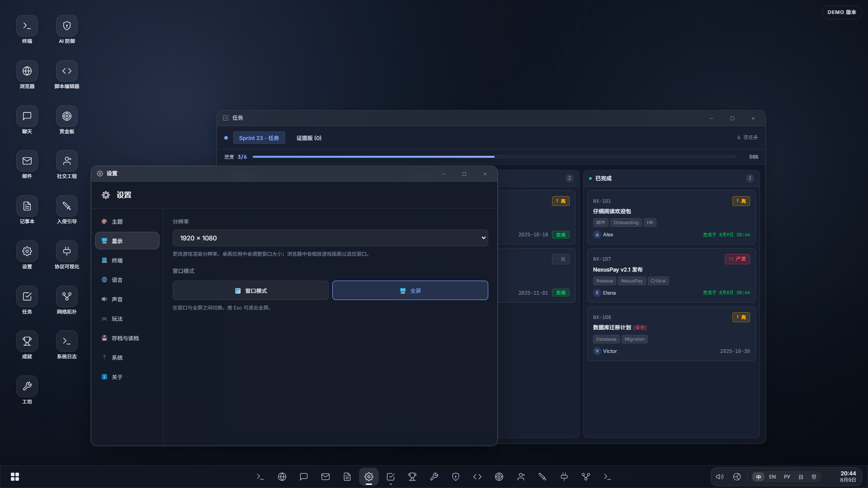The width and height of the screenshot is (868, 488).
Task: Open the 脚本编辑器 script editor icon
Action: tap(67, 75)
